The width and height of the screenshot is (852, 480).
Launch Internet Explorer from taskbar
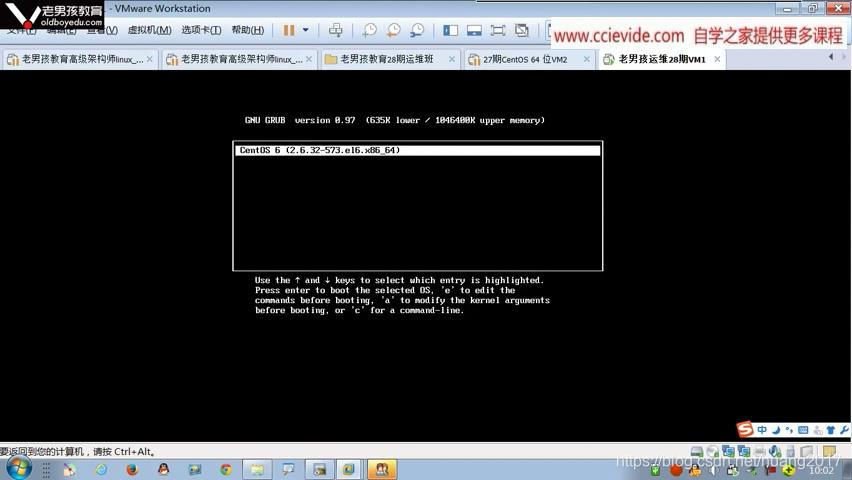(x=101, y=469)
